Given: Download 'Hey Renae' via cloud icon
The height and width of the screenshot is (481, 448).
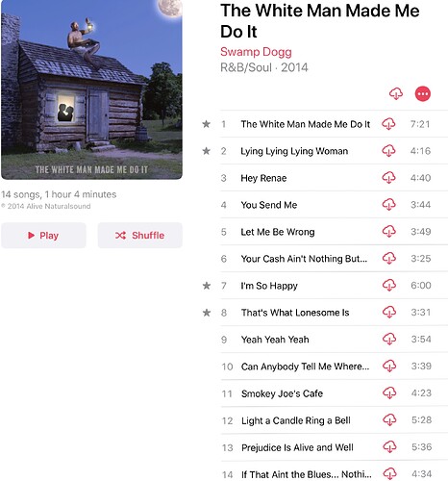Looking at the screenshot, I should (x=388, y=178).
